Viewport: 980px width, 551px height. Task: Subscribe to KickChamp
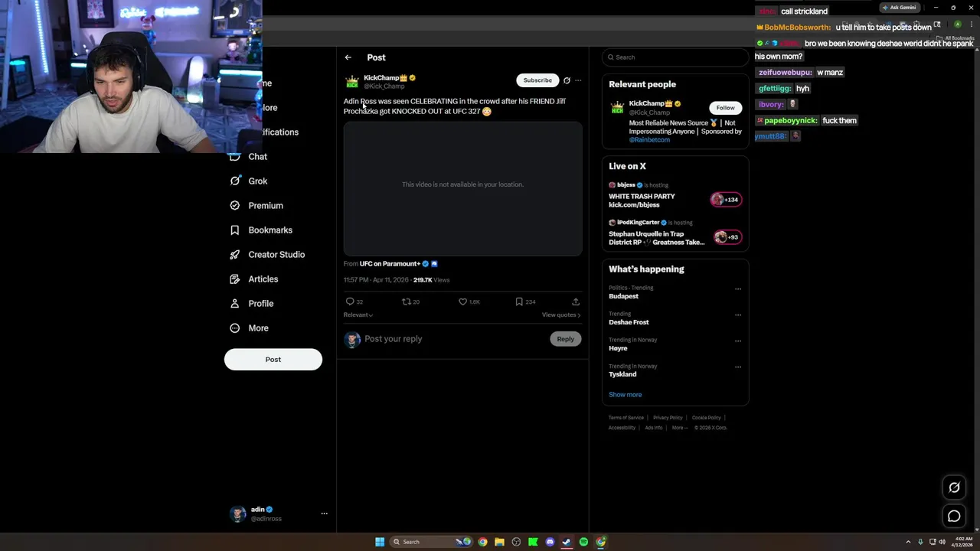(537, 80)
